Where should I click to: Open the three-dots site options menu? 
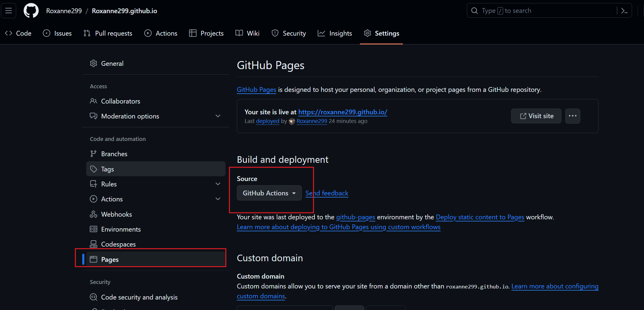tap(573, 116)
